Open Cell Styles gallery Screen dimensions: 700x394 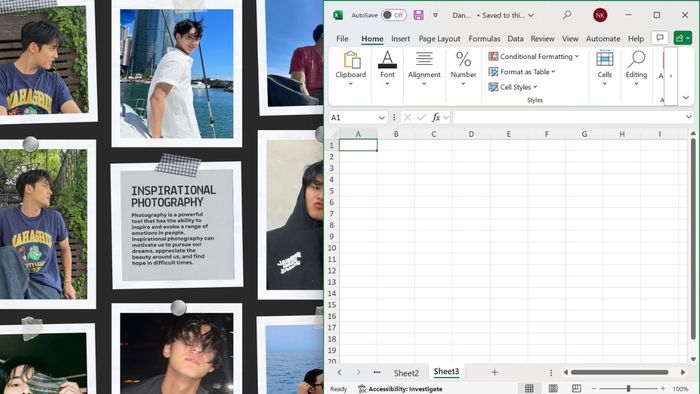coord(513,87)
